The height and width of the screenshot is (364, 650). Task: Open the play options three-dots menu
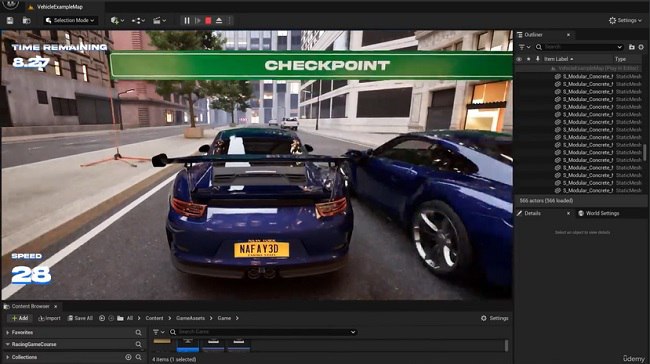229,20
